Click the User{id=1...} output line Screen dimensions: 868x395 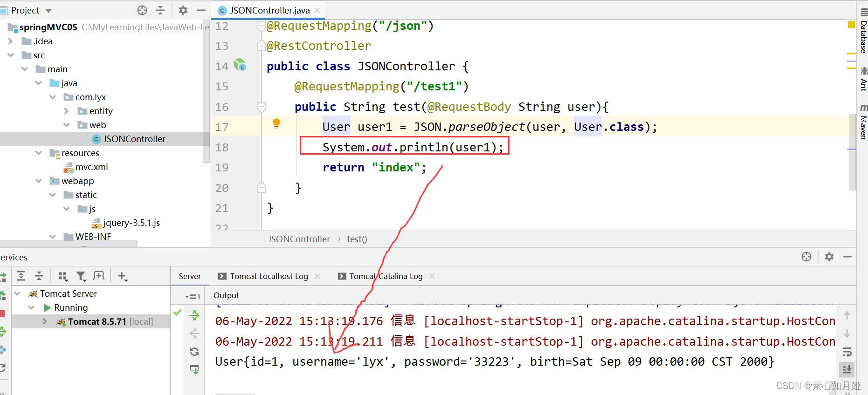coord(495,361)
